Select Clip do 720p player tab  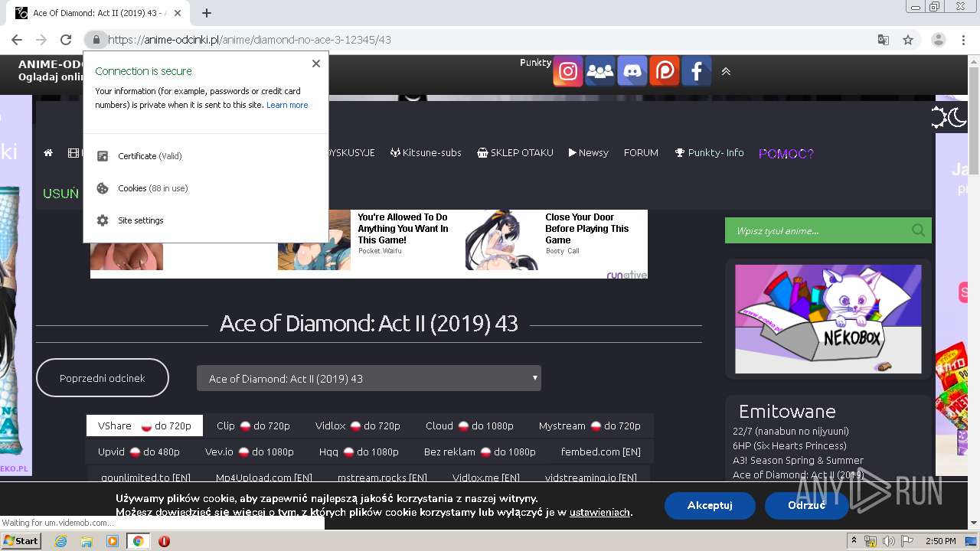[x=253, y=425]
